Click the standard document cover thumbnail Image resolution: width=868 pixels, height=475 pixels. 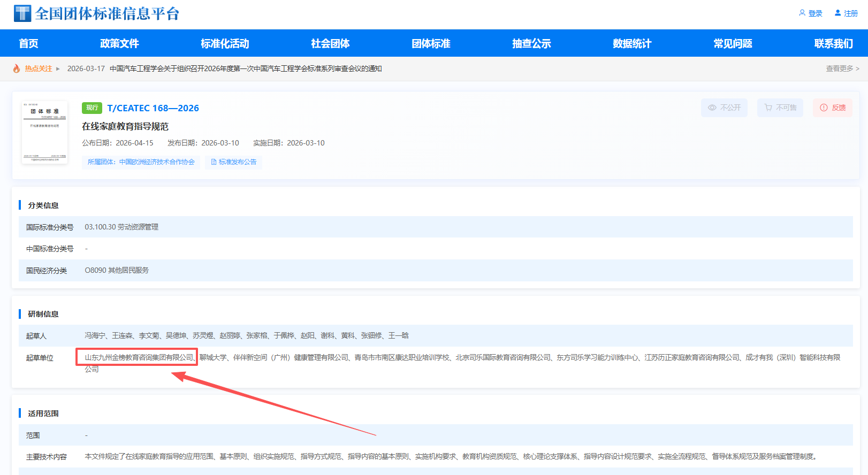pyautogui.click(x=45, y=132)
